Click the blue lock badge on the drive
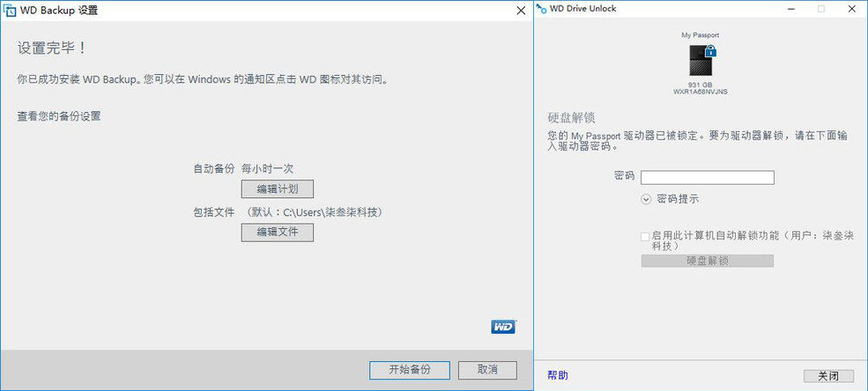The width and height of the screenshot is (868, 391). click(x=711, y=51)
